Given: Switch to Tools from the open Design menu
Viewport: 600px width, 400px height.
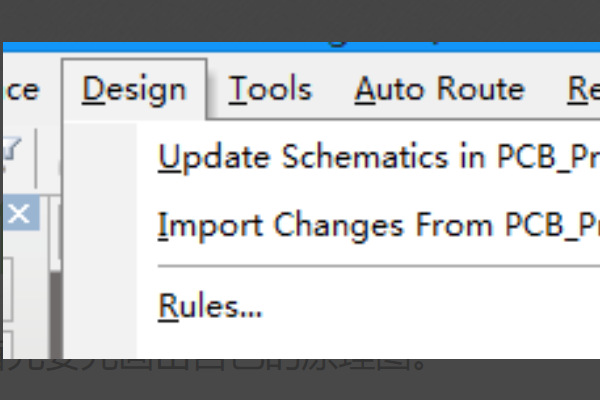Looking at the screenshot, I should [269, 90].
